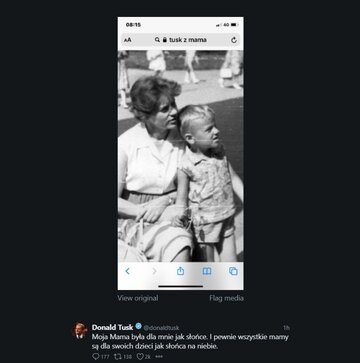Open the tweet's three-dots more menu

coord(159,357)
